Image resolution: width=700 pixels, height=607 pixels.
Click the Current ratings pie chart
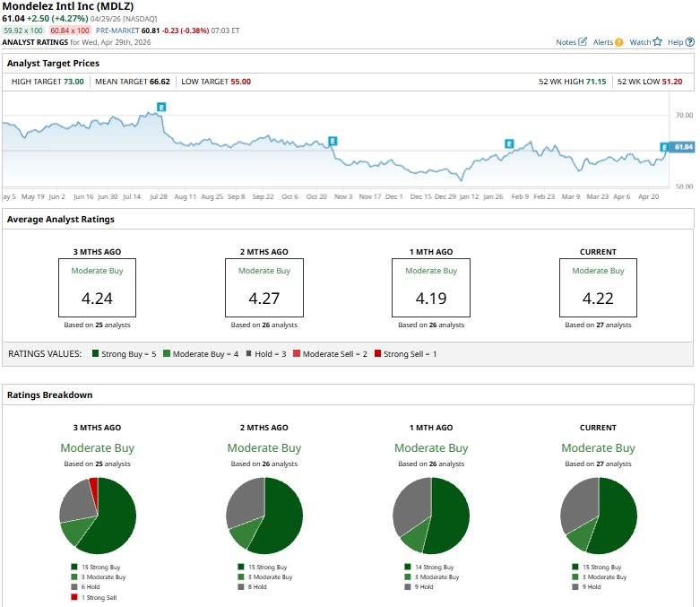click(x=598, y=516)
